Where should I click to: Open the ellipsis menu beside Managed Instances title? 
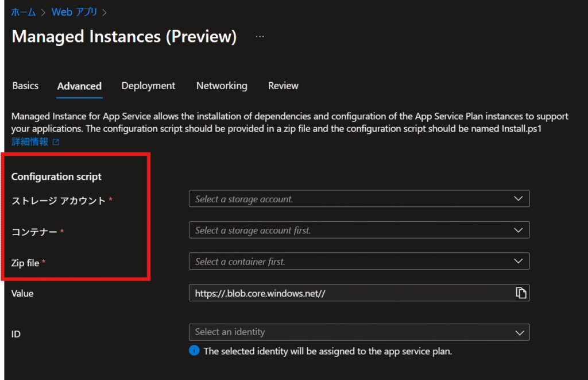260,36
